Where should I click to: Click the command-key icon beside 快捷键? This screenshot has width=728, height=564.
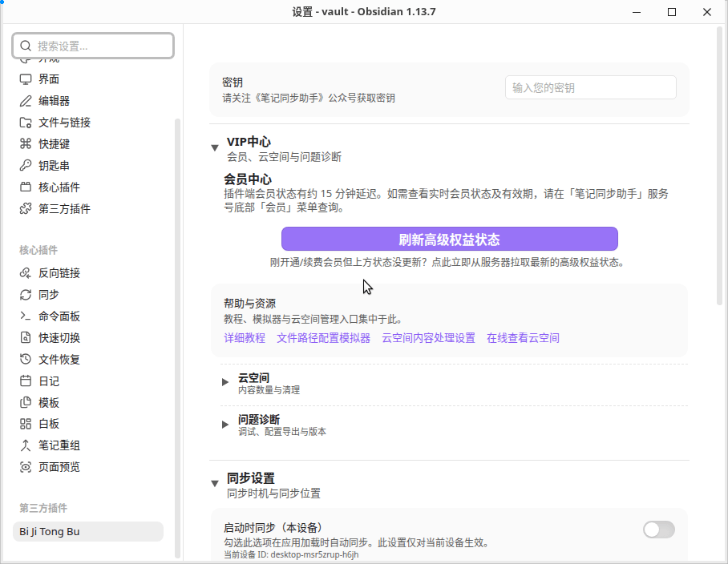(26, 143)
